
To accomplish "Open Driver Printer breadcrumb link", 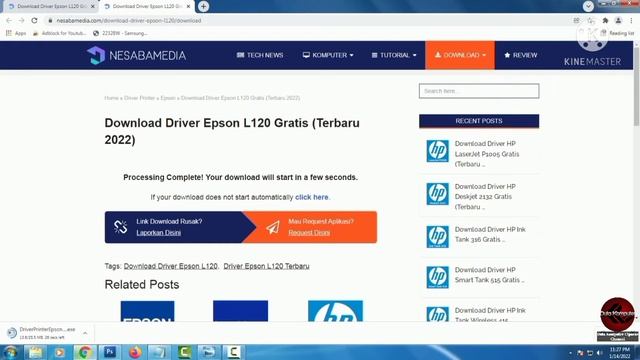I will tap(139, 98).
